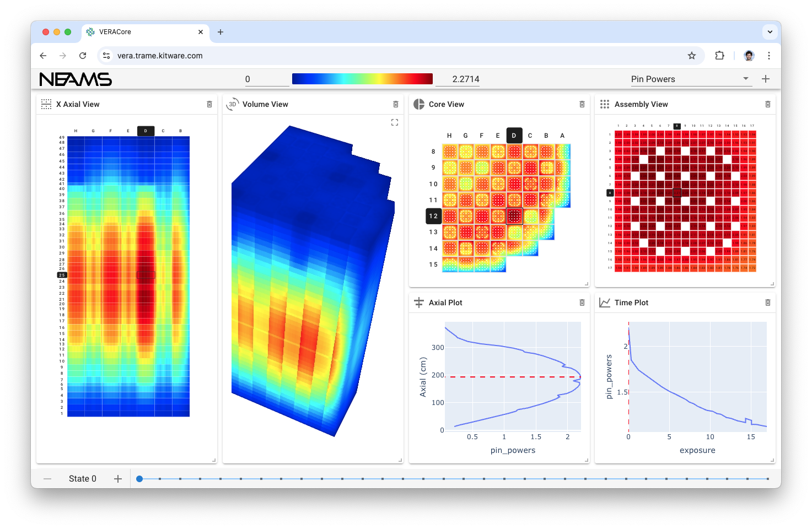Open a new browser tab
This screenshot has height=529, width=812.
[221, 32]
